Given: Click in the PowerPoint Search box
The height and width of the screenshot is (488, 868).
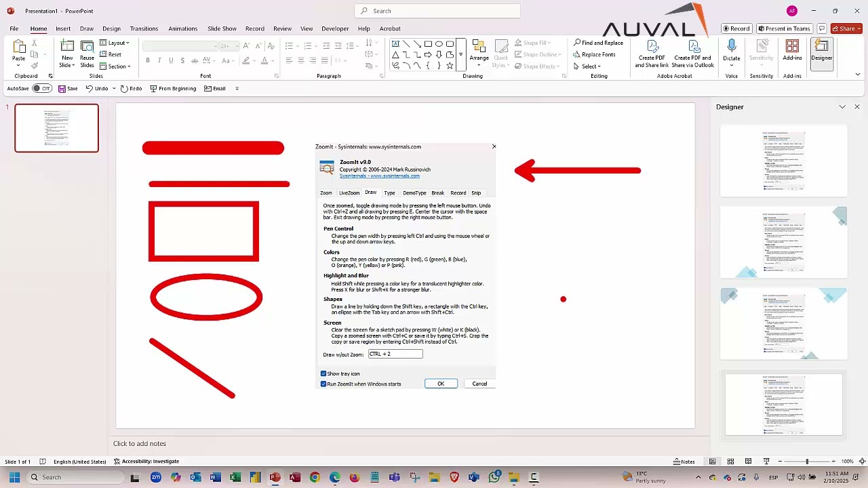Looking at the screenshot, I should 437,11.
